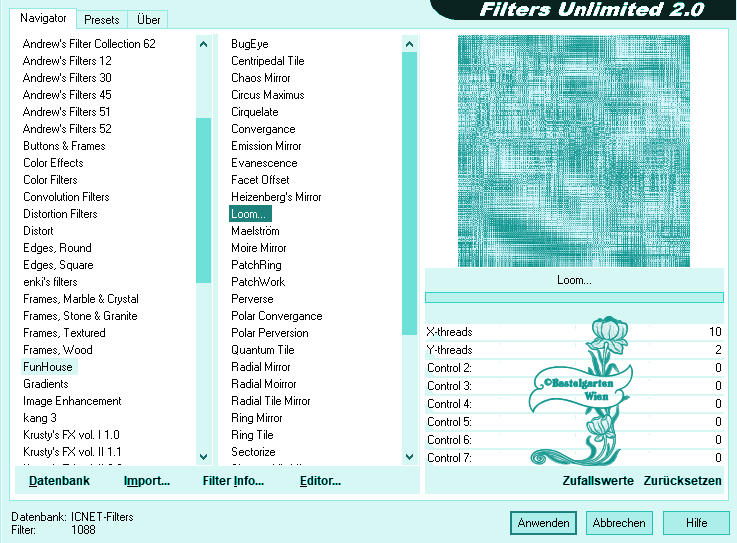Select Frames, Wood category
This screenshot has height=543, width=737.
(57, 350)
